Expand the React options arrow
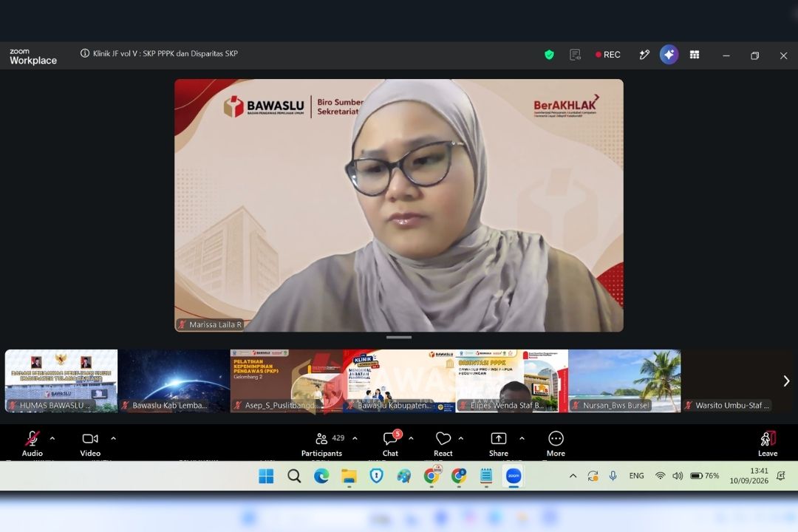 pyautogui.click(x=461, y=438)
